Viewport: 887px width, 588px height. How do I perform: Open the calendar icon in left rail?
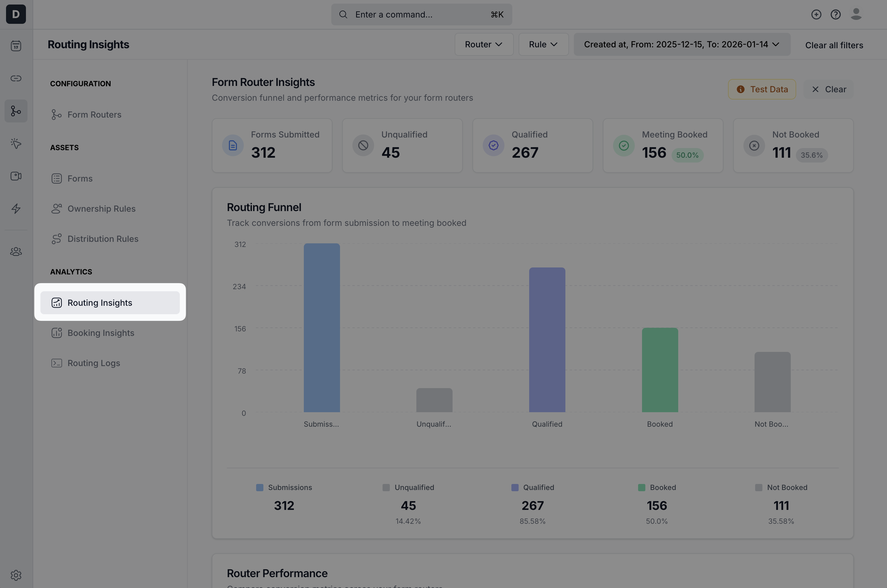(x=16, y=46)
